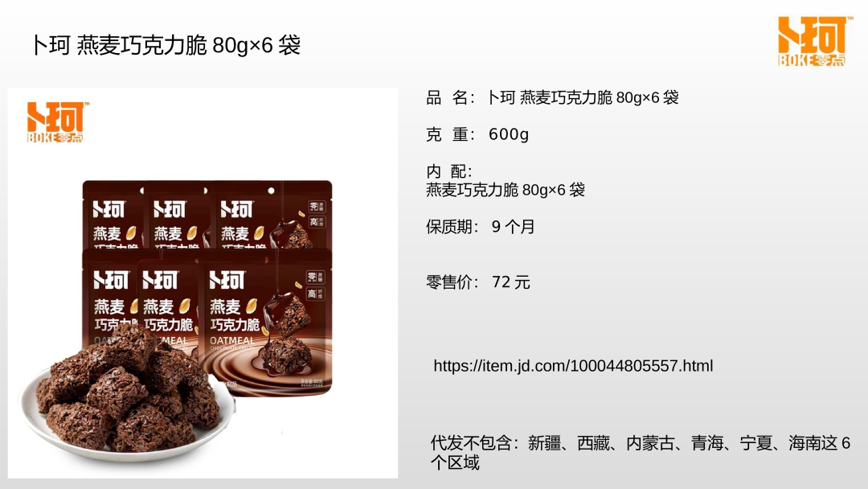
Task: Click the back row left product bag
Action: point(113,215)
